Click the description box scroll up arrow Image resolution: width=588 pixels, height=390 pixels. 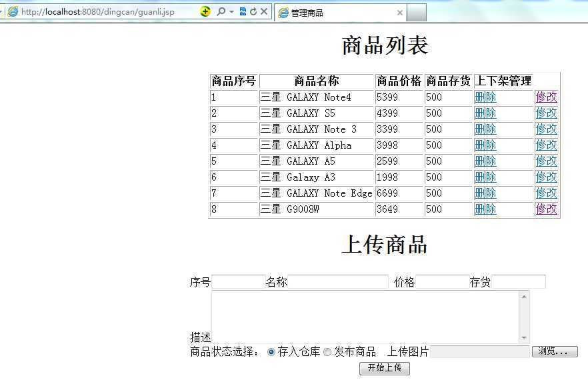[524, 297]
